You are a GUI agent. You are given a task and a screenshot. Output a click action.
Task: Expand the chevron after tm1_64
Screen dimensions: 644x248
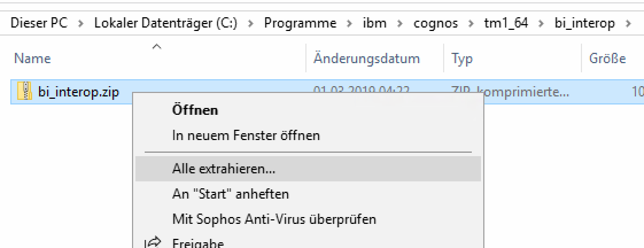tap(541, 24)
